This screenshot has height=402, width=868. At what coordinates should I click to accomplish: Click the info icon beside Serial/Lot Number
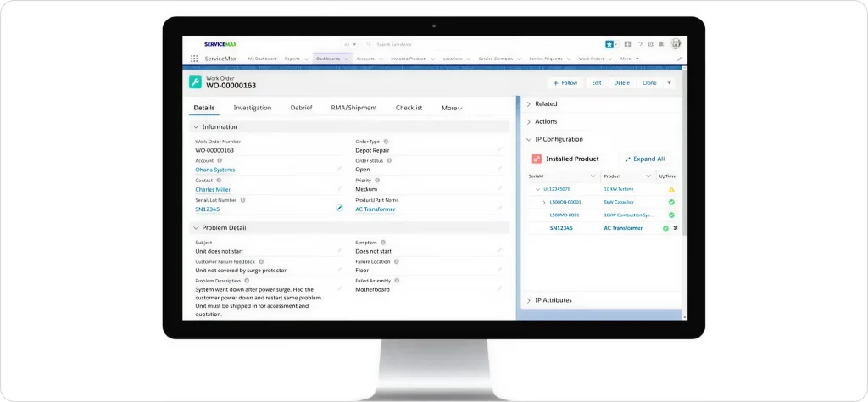click(242, 200)
